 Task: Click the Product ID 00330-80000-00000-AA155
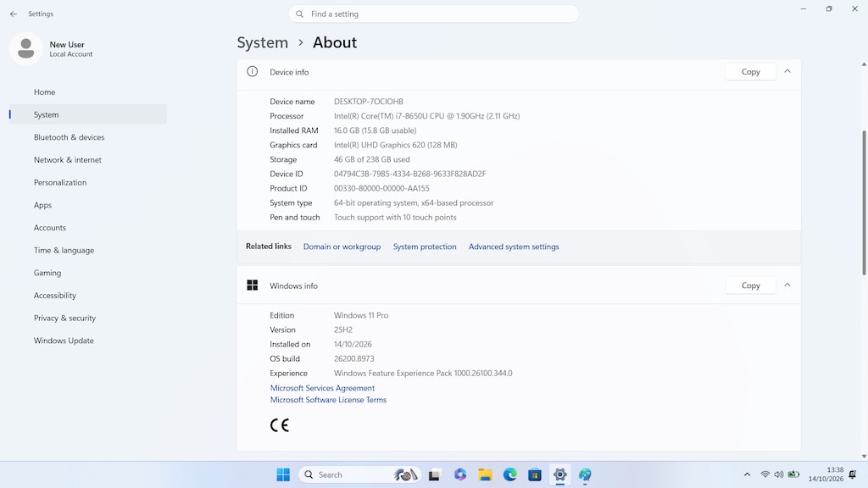[381, 188]
